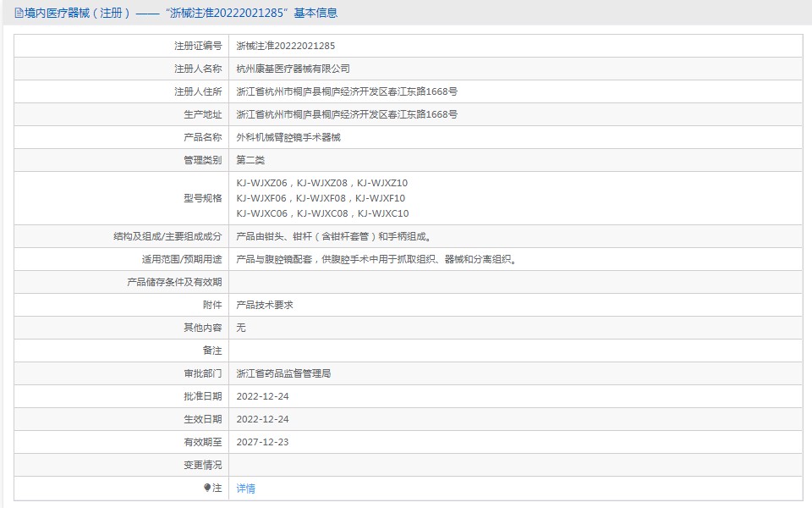The image size is (812, 508).
Task: Click the 注册人住所 label
Action: [x=198, y=91]
